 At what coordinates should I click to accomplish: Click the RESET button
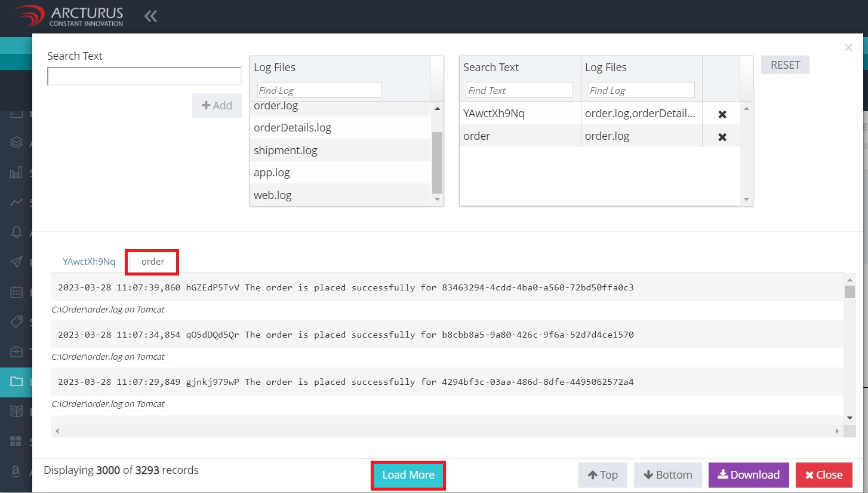click(x=785, y=65)
